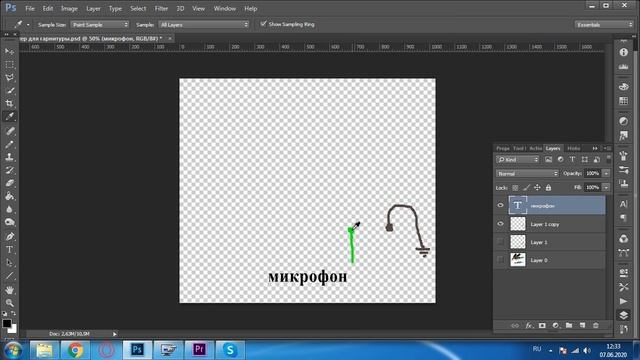Toggle lock position
The width and height of the screenshot is (640, 360).
(x=537, y=188)
